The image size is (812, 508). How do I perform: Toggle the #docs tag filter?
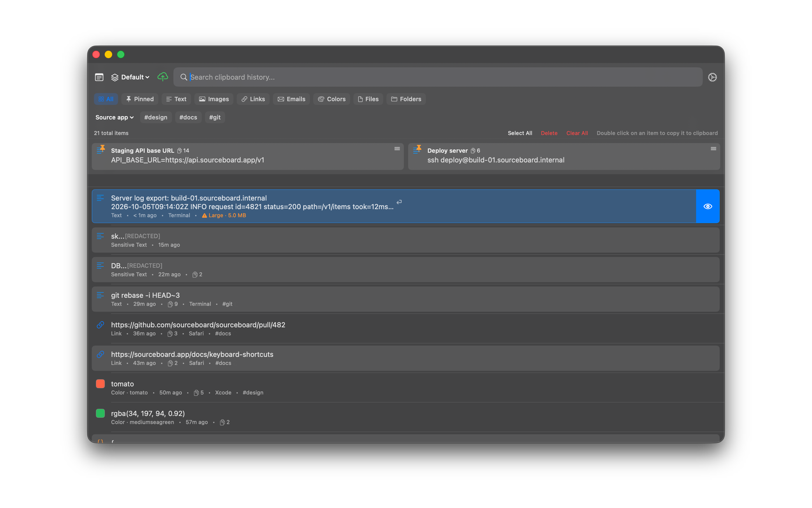tap(188, 117)
